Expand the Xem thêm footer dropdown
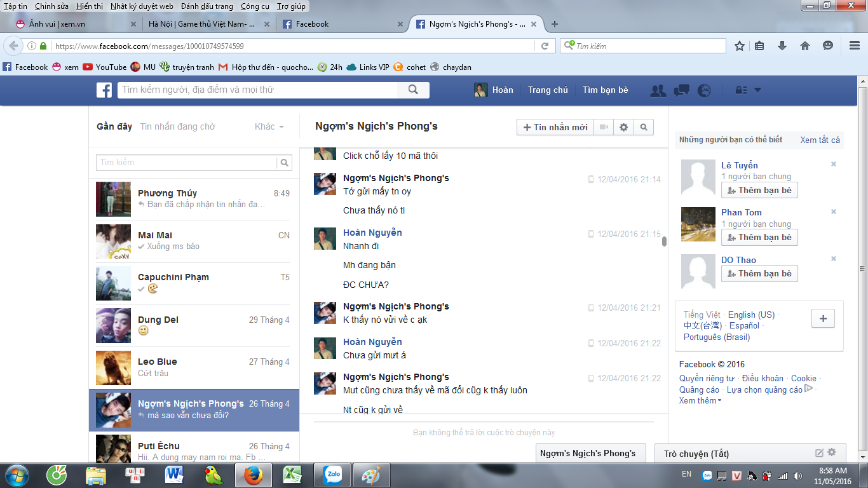This screenshot has height=488, width=868. click(x=700, y=400)
